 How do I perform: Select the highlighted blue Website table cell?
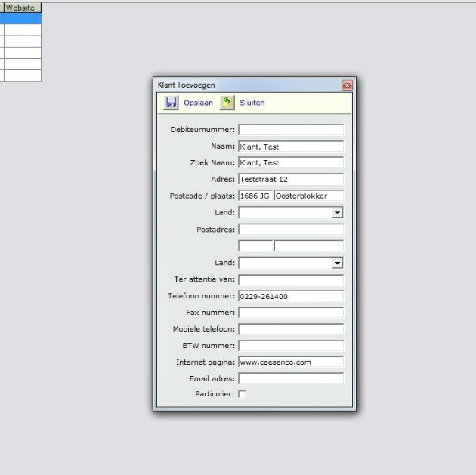click(x=21, y=19)
